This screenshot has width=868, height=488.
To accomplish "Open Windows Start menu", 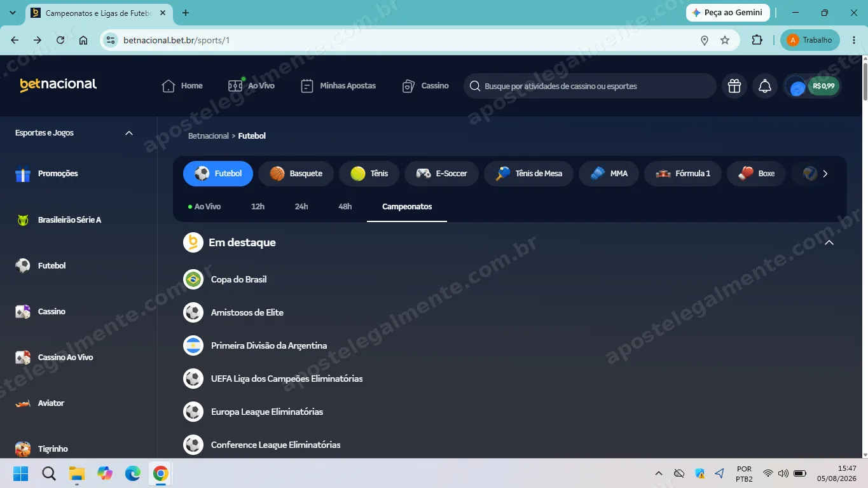I will (21, 473).
